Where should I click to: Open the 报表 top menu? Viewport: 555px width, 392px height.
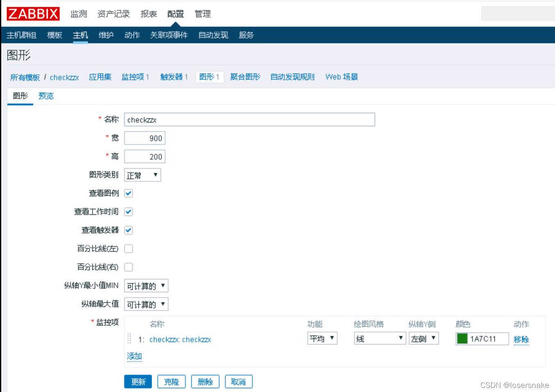click(x=149, y=14)
